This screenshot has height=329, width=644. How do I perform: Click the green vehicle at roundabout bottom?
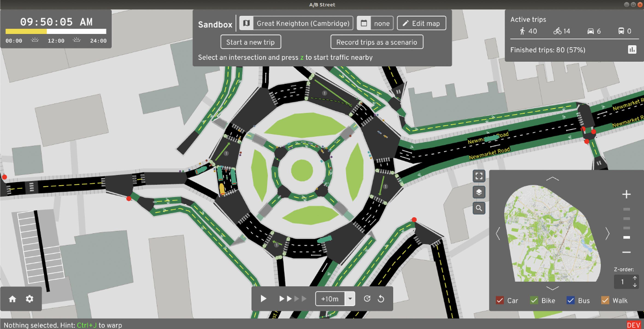click(x=324, y=239)
